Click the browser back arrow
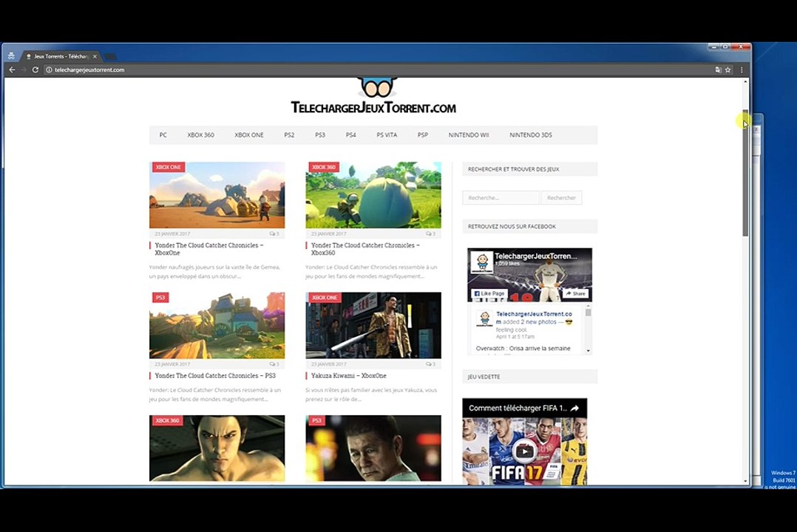 (x=12, y=69)
